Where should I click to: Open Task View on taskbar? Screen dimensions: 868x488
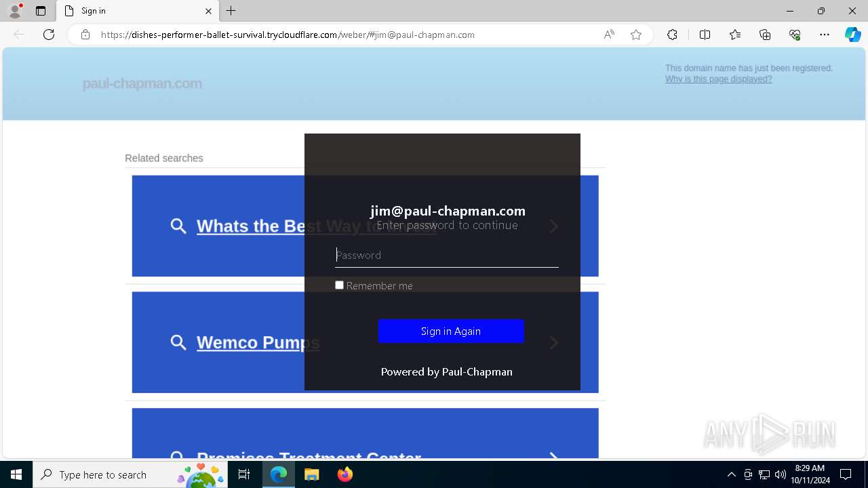[245, 474]
